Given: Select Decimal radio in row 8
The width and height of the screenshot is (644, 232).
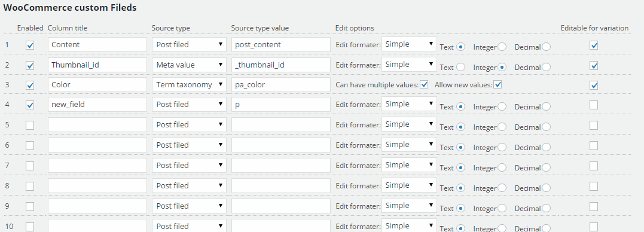Looking at the screenshot, I should pyautogui.click(x=547, y=188).
